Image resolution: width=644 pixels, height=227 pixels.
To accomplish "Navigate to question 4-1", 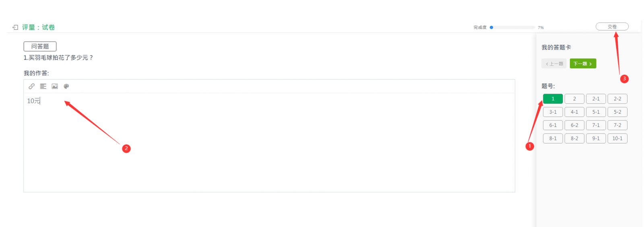I will pos(574,112).
